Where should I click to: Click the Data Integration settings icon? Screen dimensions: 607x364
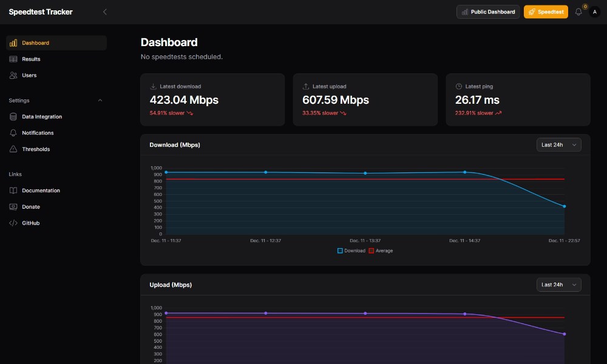coord(13,116)
